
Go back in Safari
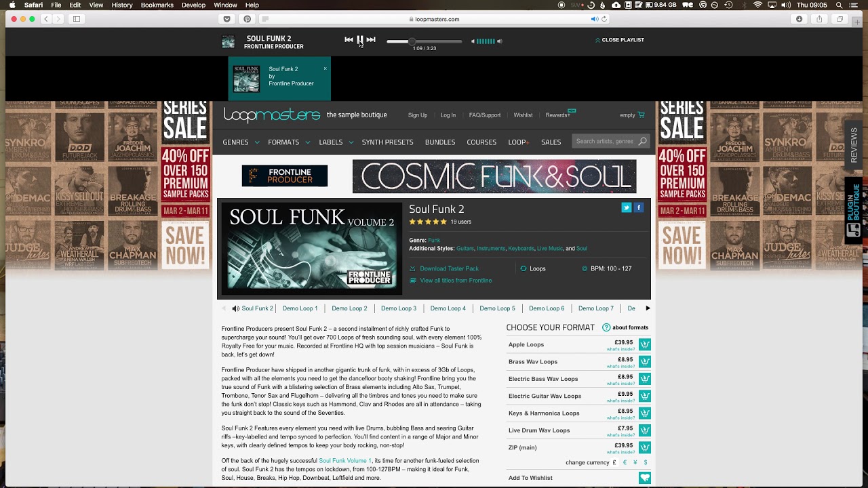46,19
